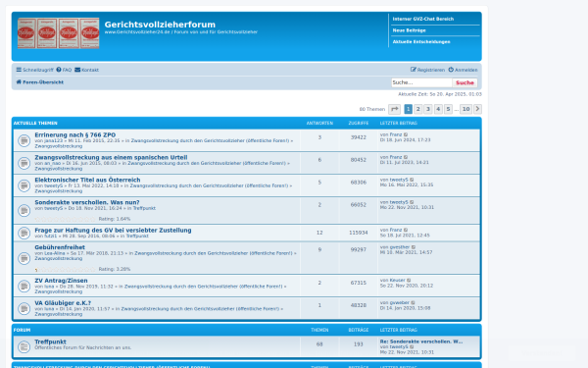The height and width of the screenshot is (368, 588).
Task: Click the Suche search button
Action: coord(465,82)
